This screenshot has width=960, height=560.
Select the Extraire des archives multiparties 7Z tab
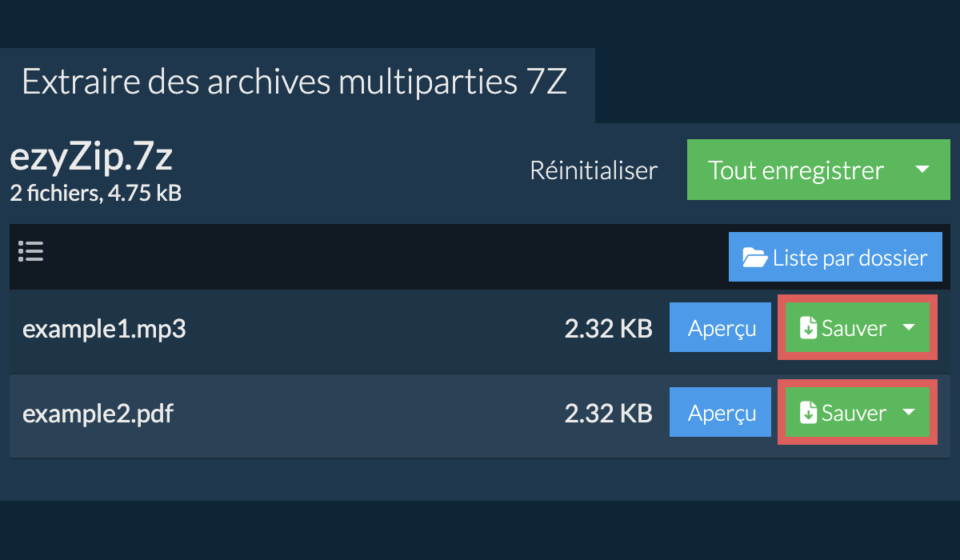click(x=294, y=83)
